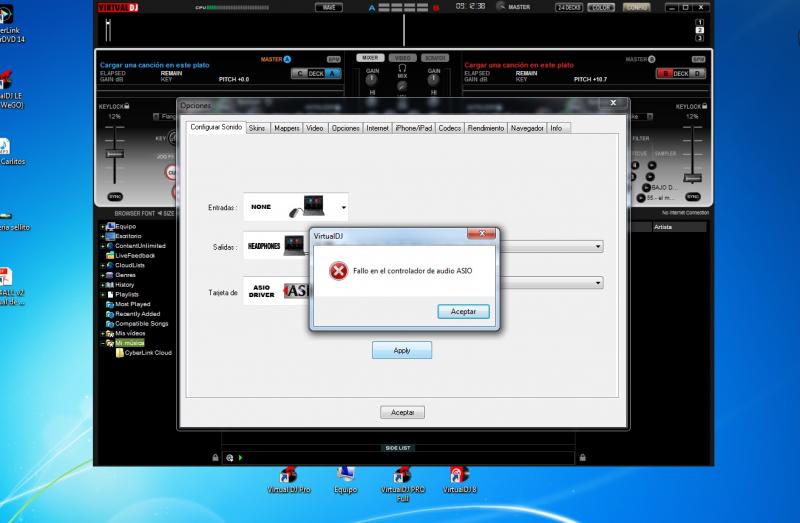
Task: Open the iPhone/iPad tab
Action: click(413, 128)
